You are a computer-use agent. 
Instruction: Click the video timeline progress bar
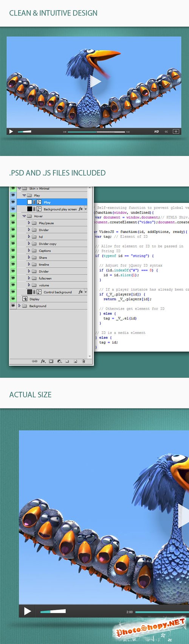point(96,132)
